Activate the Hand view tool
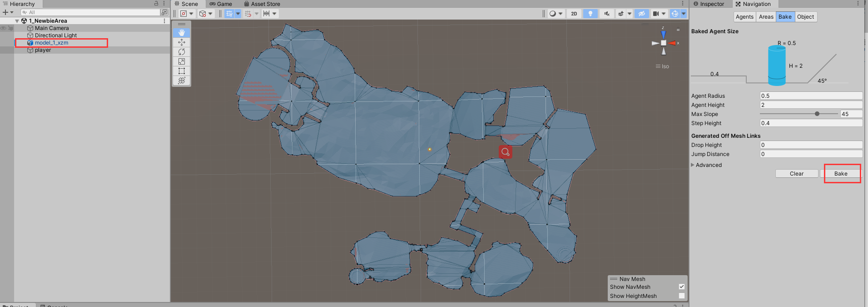The width and height of the screenshot is (868, 307). click(182, 33)
